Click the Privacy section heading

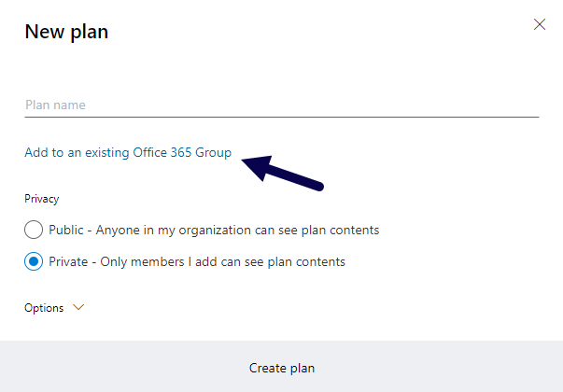coord(41,199)
